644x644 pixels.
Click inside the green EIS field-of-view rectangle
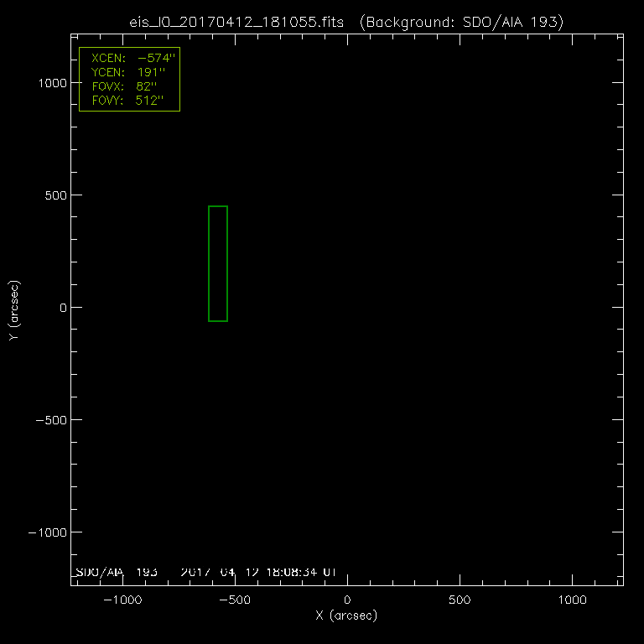pos(218,263)
